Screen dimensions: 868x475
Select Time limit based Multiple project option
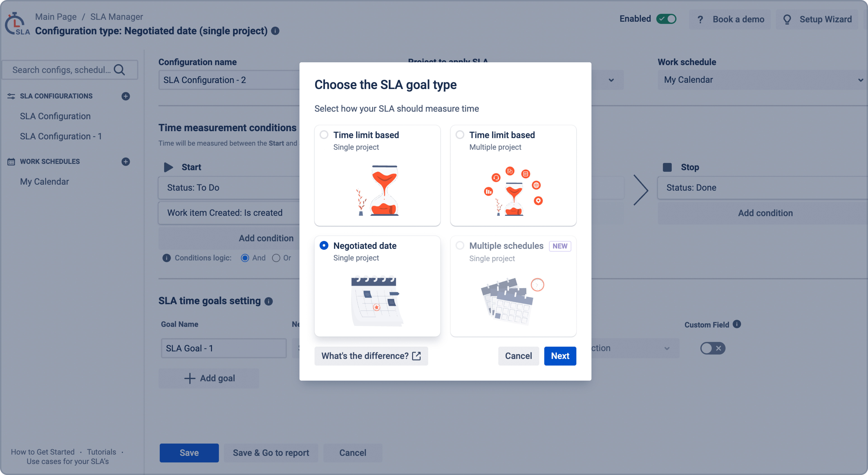(460, 135)
